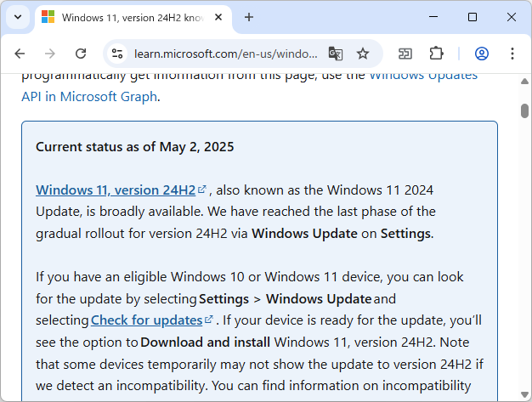Translate this page icon
532x402 pixels.
pyautogui.click(x=336, y=54)
